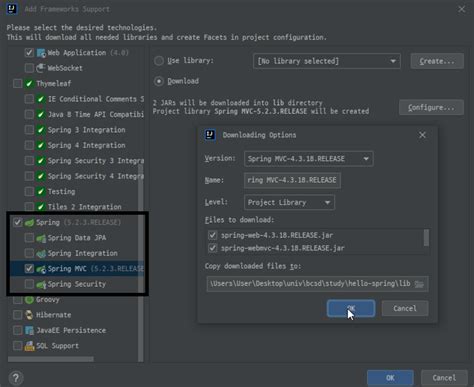Cancel the Add Frameworks Support dialog
The height and width of the screenshot is (387, 474).
click(444, 378)
